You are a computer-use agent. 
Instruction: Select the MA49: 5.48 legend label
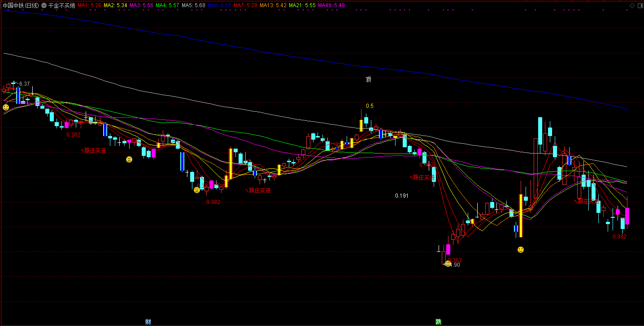pos(331,5)
